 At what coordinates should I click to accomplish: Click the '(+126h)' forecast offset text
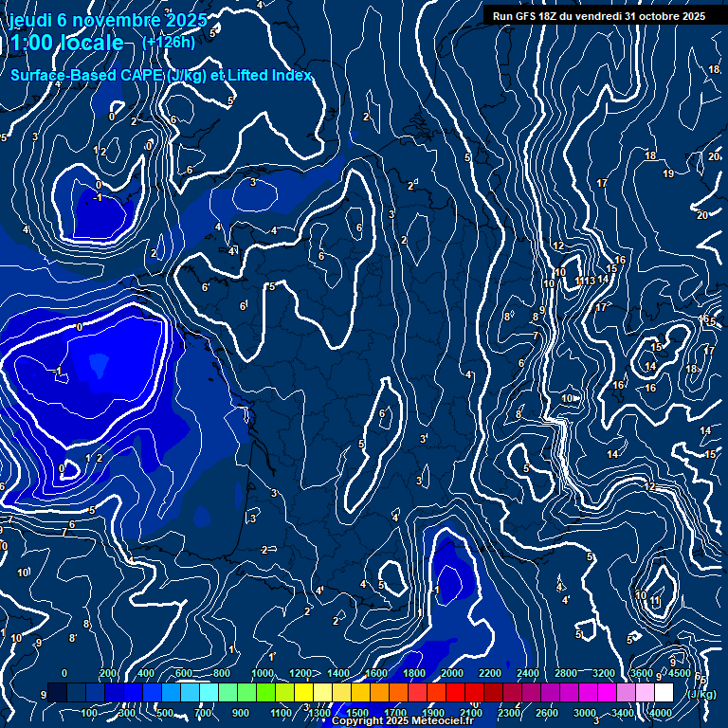pyautogui.click(x=169, y=43)
